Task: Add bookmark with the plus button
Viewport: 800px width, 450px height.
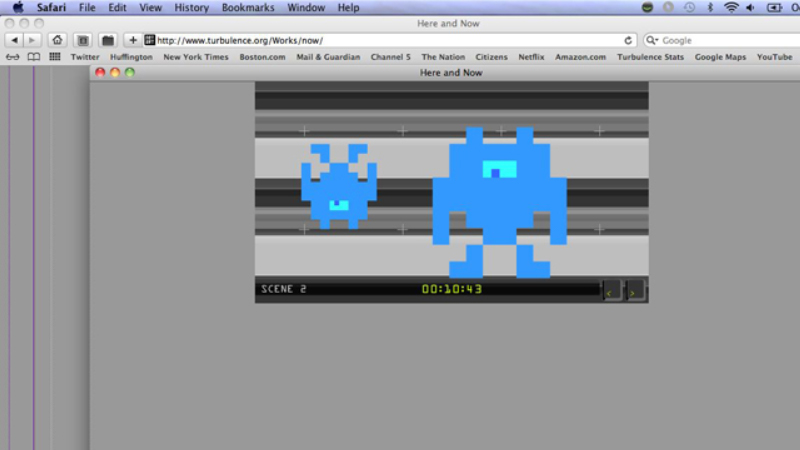Action: click(x=133, y=40)
